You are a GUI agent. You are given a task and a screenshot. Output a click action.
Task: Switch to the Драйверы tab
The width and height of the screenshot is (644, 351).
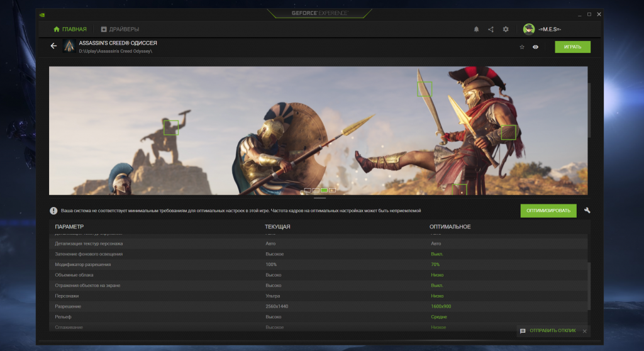click(120, 29)
